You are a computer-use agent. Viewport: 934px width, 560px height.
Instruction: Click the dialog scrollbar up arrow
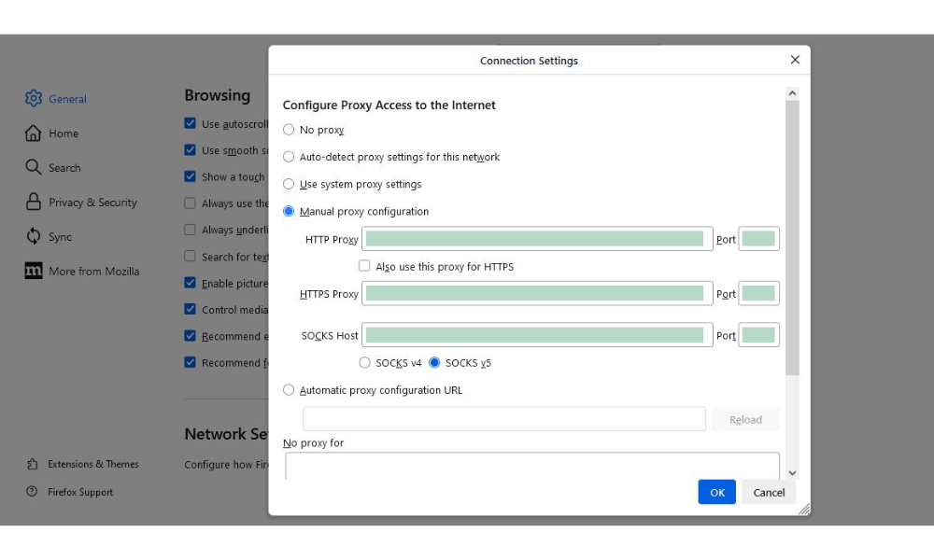click(x=792, y=92)
